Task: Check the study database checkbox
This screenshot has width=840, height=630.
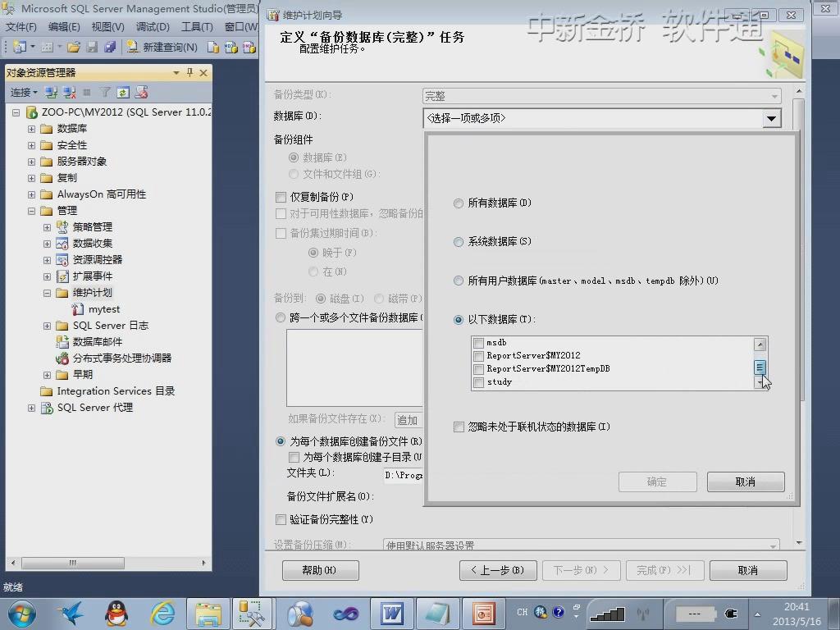Action: [479, 382]
